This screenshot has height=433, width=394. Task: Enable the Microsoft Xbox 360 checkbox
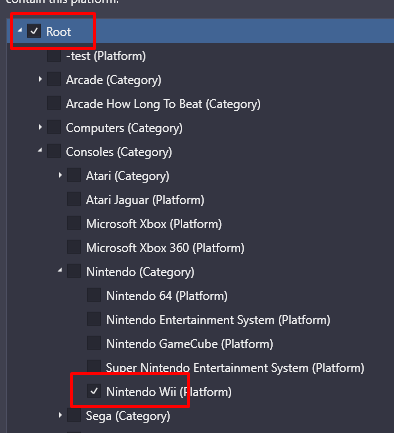click(74, 247)
